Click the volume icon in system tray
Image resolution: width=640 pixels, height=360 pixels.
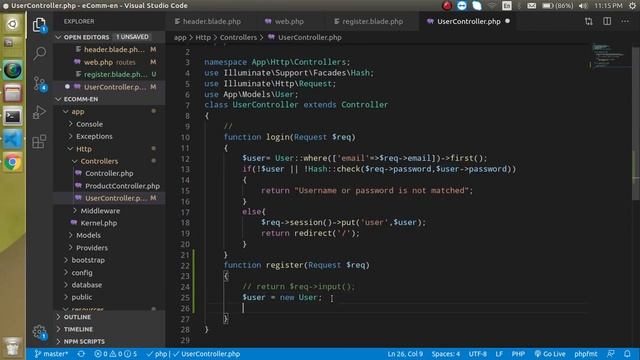point(584,6)
